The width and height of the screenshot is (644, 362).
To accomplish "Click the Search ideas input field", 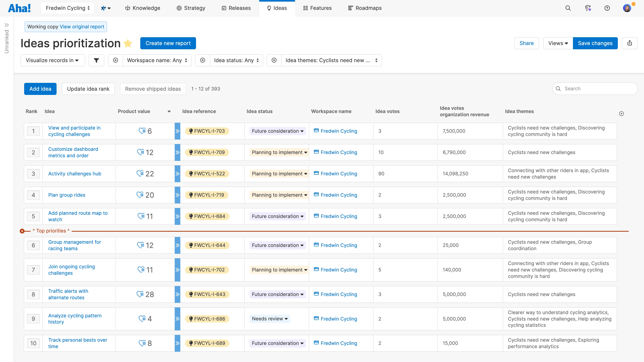I will click(x=595, y=89).
